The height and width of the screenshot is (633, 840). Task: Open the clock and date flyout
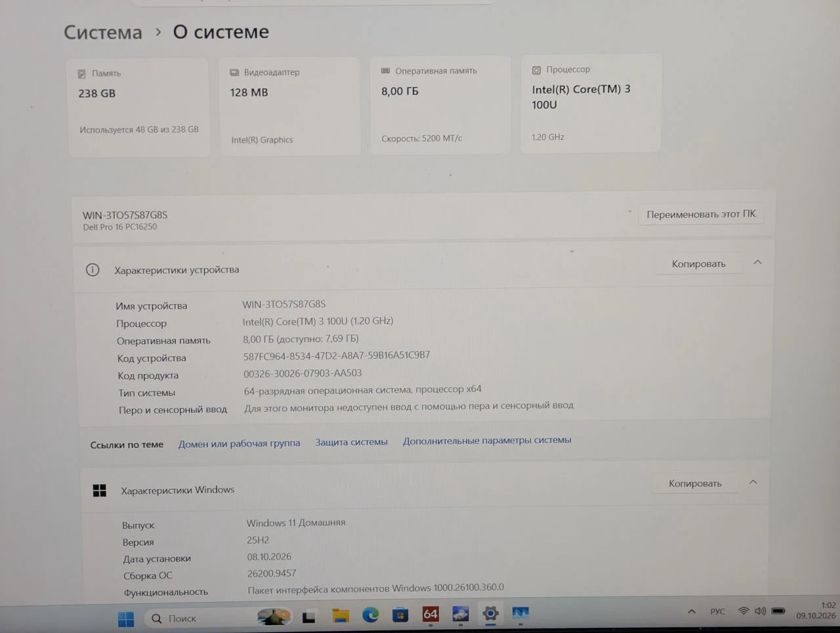(x=816, y=611)
